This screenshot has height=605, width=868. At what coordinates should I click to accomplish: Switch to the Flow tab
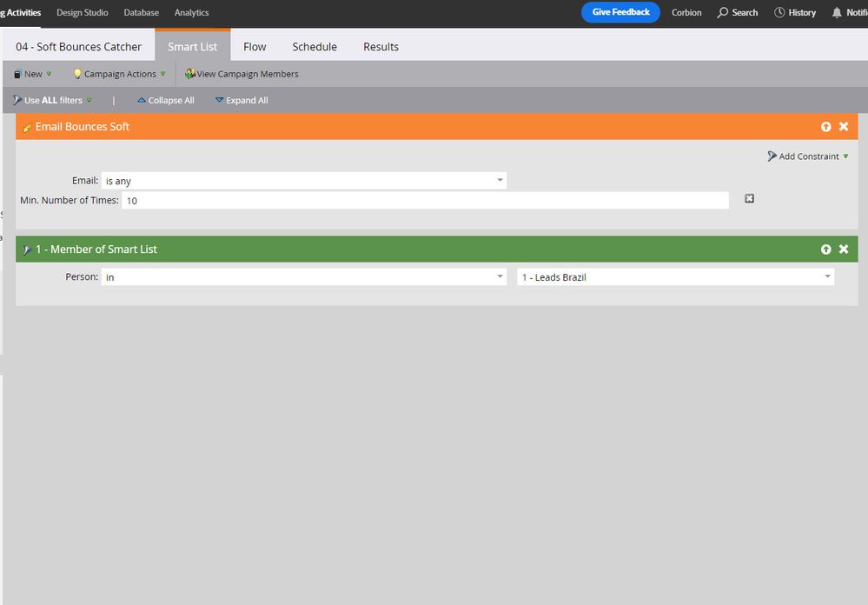coord(255,47)
